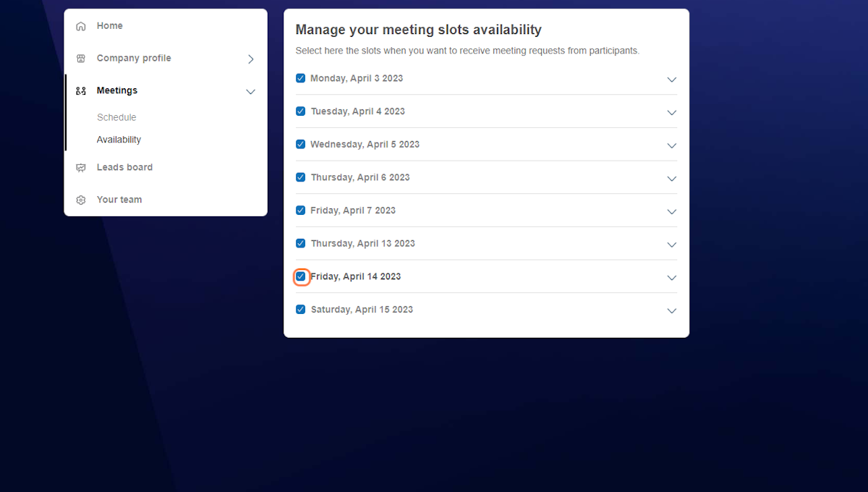The width and height of the screenshot is (868, 492).
Task: Open the Company profile submenu arrow
Action: [250, 59]
